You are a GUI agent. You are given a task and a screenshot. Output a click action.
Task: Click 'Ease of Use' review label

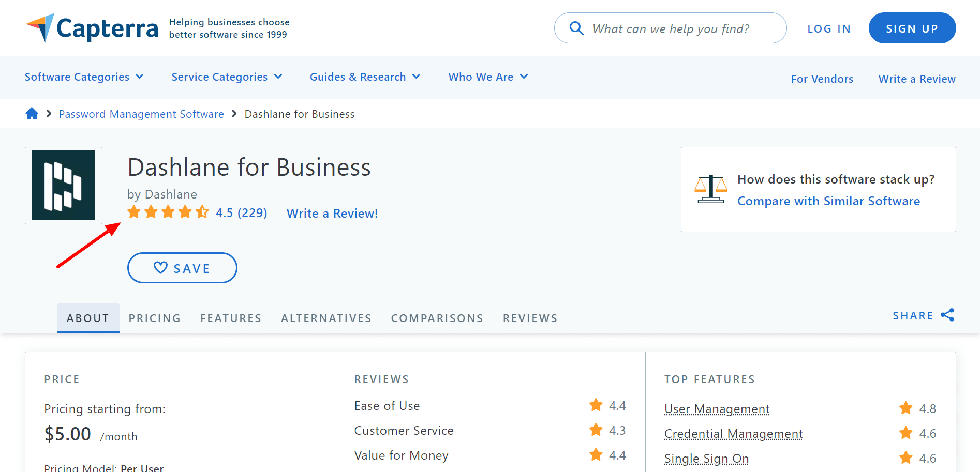pos(387,406)
